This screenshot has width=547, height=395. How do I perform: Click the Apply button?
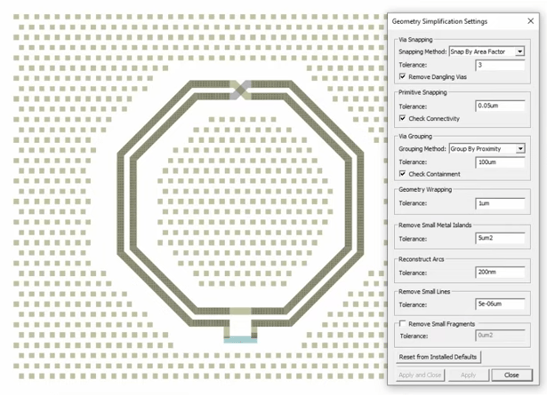(x=468, y=375)
